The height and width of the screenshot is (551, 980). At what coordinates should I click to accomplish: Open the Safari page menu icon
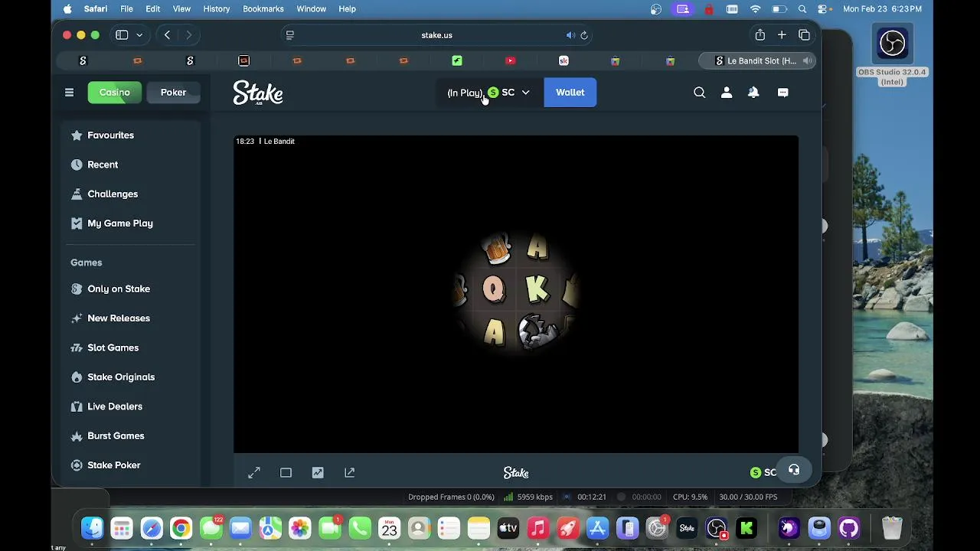(x=289, y=35)
